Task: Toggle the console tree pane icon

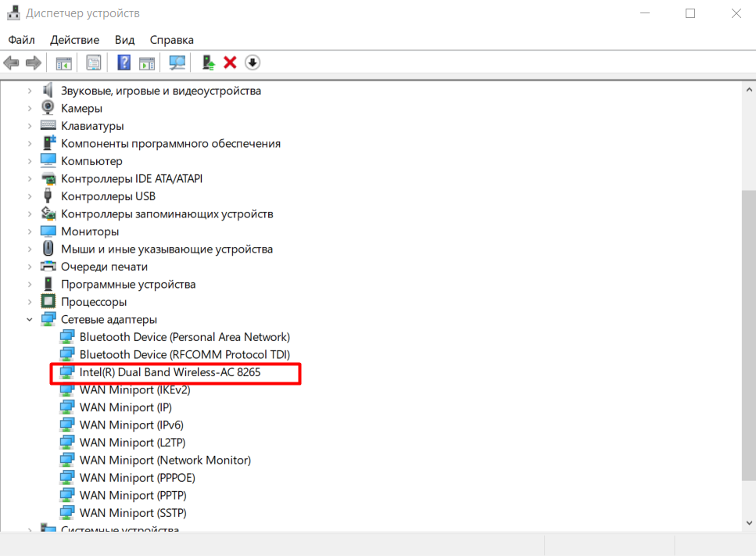Action: [63, 63]
